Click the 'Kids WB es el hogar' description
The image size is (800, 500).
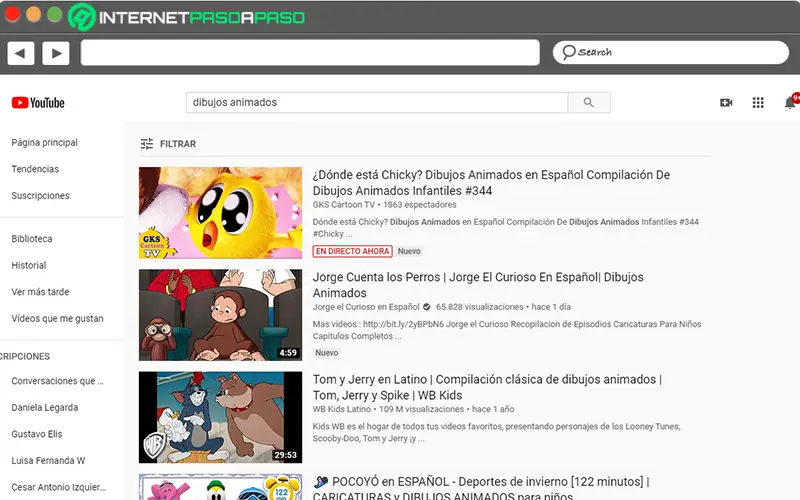coord(496,432)
